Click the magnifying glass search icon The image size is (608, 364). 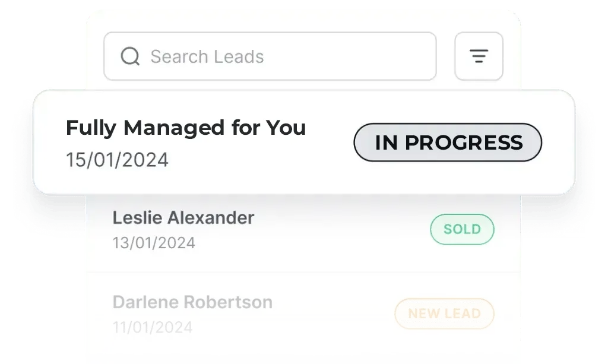[x=130, y=56]
